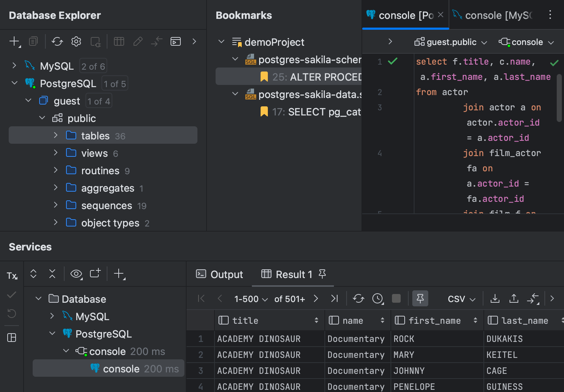Click the ALTER PROCED bookmark on line 25
Screen dimensions: 564x392
coord(319,77)
